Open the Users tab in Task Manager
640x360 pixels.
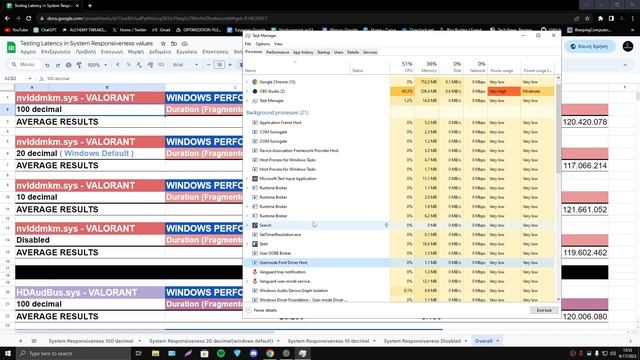point(338,52)
